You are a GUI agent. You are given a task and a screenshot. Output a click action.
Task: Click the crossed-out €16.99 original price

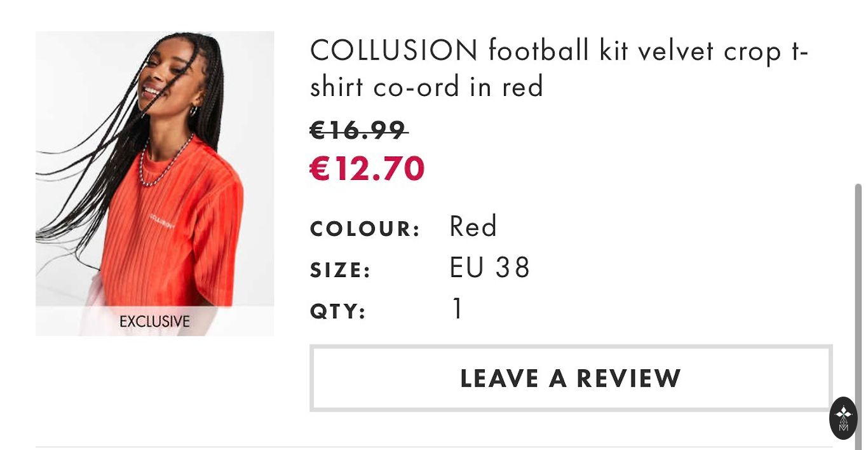358,131
